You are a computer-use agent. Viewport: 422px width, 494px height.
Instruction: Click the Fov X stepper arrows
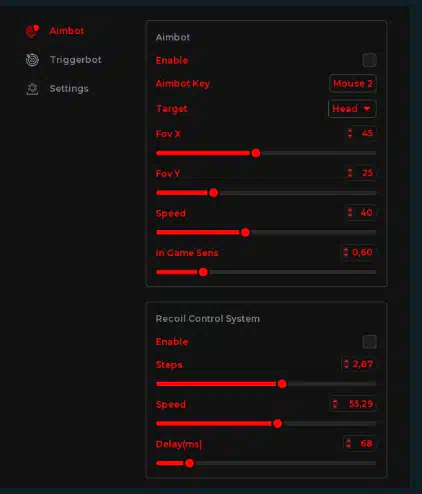350,133
